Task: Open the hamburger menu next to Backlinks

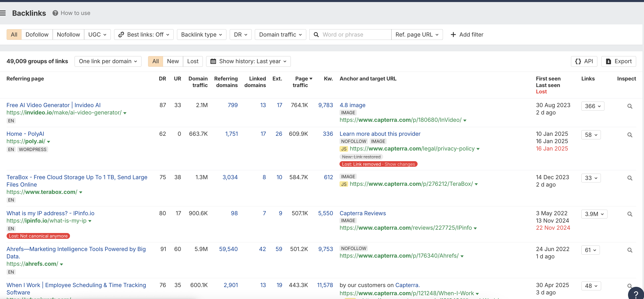Action: click(3, 13)
